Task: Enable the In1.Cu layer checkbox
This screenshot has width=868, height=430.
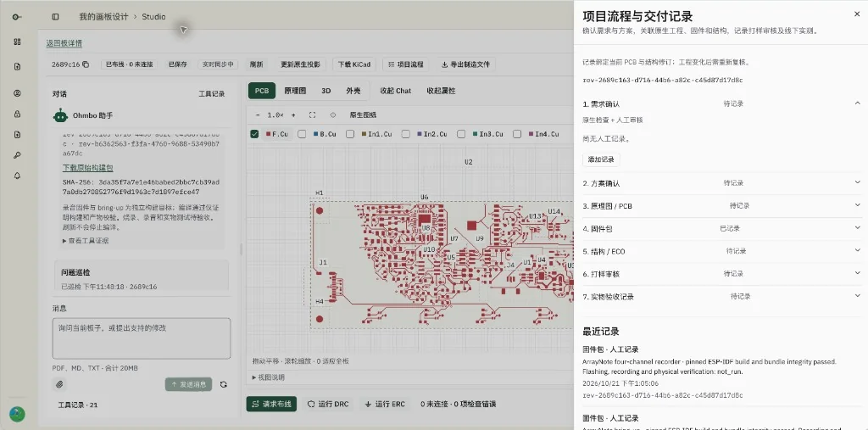Action: click(350, 134)
